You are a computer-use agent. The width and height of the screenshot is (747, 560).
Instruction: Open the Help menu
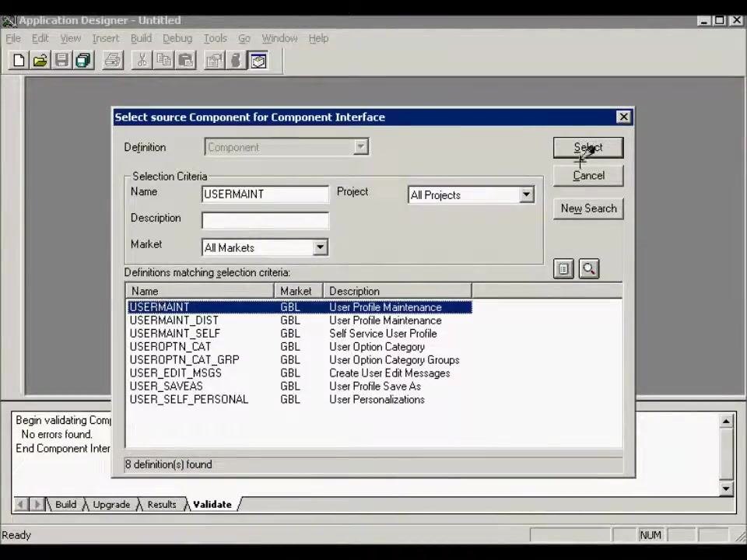point(318,38)
